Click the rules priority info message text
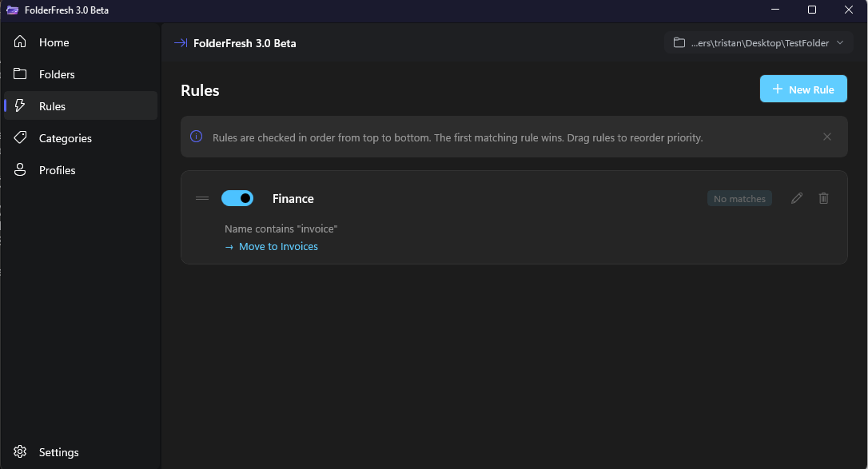The image size is (868, 469). pos(457,137)
